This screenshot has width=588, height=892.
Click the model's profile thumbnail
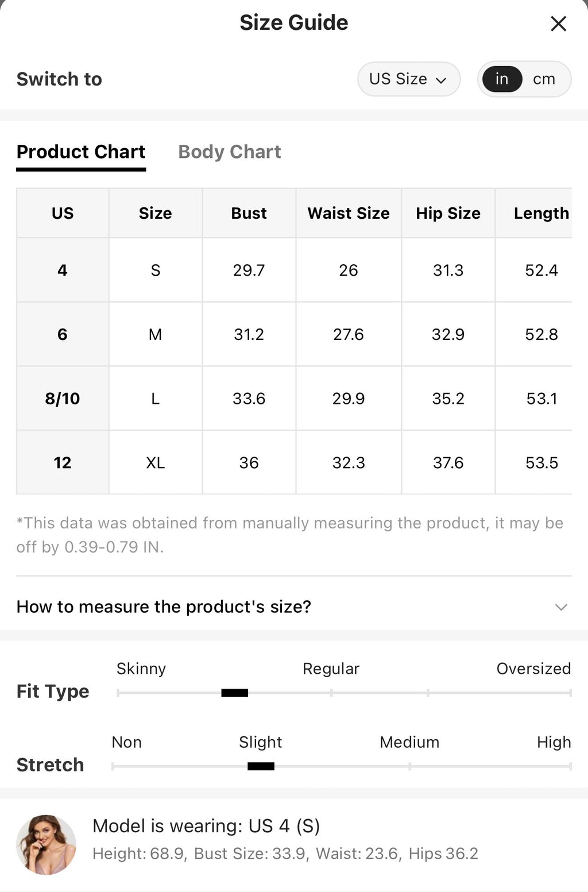tap(46, 844)
